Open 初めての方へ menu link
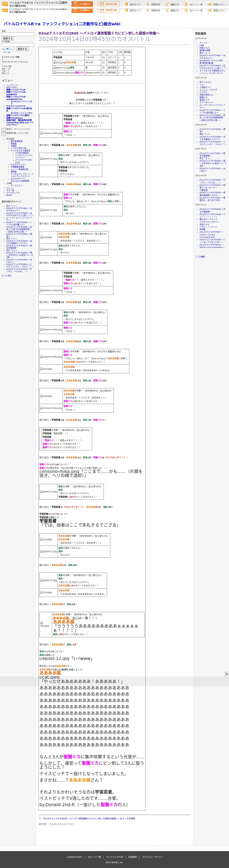 click(x=12, y=87)
